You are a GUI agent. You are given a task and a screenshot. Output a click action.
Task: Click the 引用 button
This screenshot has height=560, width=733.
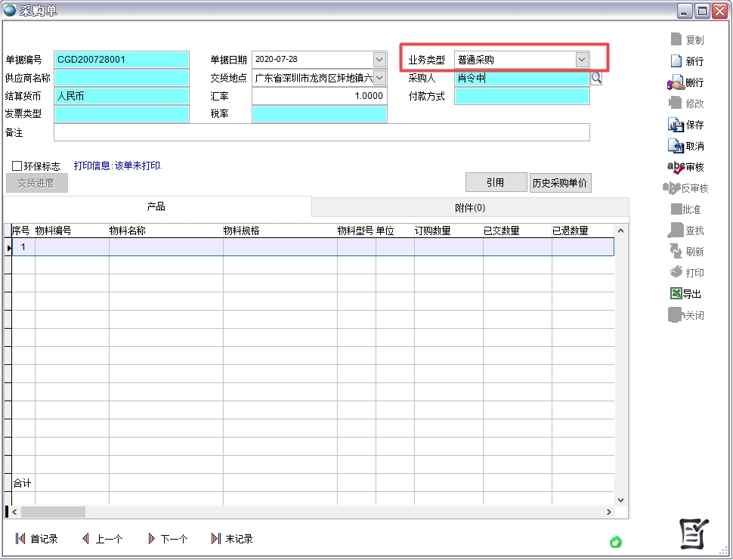coord(495,182)
